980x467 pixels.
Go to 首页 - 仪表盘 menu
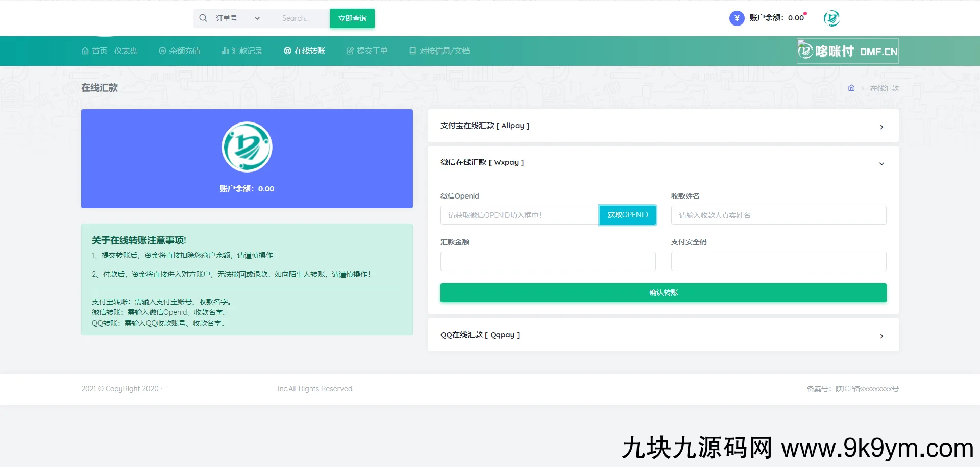click(109, 51)
